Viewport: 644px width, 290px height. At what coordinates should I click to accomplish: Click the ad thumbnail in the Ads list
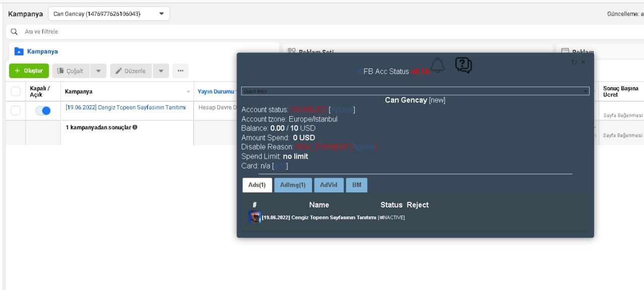255,217
